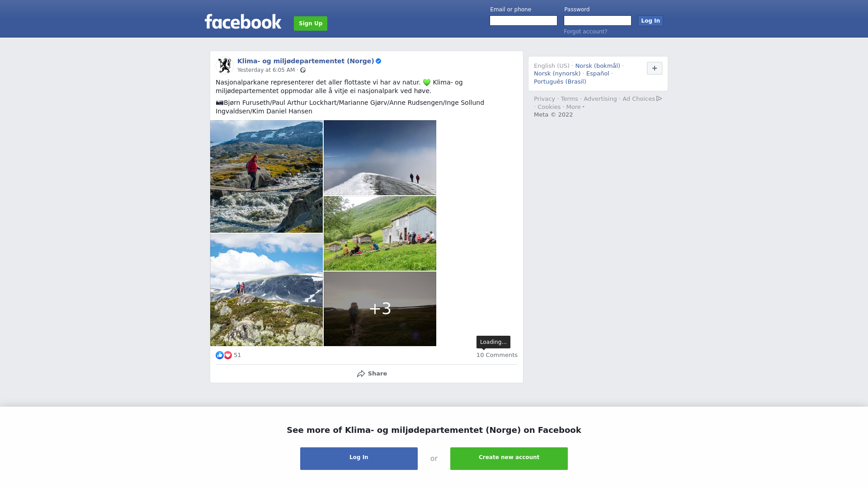Screen dimensions: 868x488
Task: Click the Facebook logo
Action: click(x=243, y=22)
